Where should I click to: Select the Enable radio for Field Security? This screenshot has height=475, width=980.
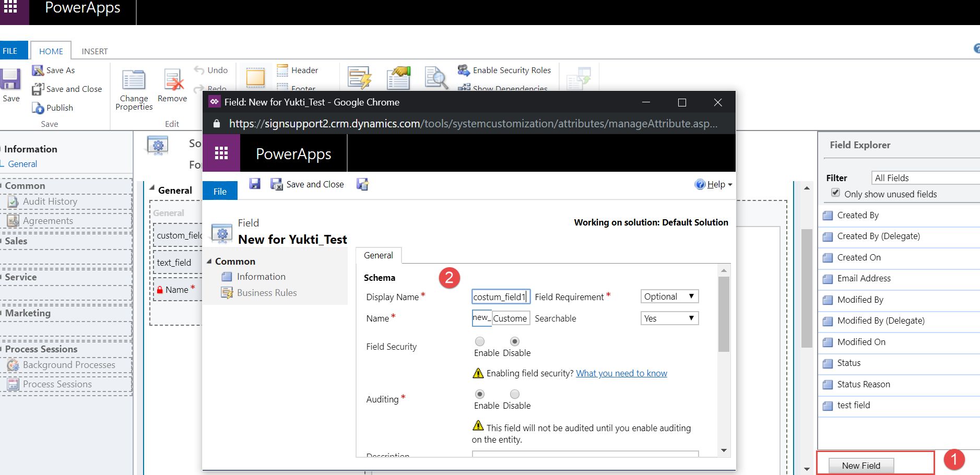point(480,341)
